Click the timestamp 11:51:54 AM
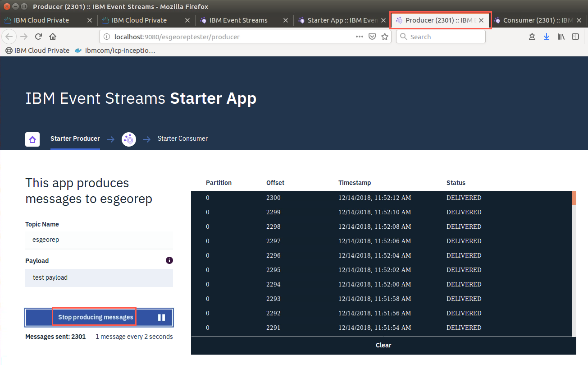This screenshot has height=365, width=588. 374,328
